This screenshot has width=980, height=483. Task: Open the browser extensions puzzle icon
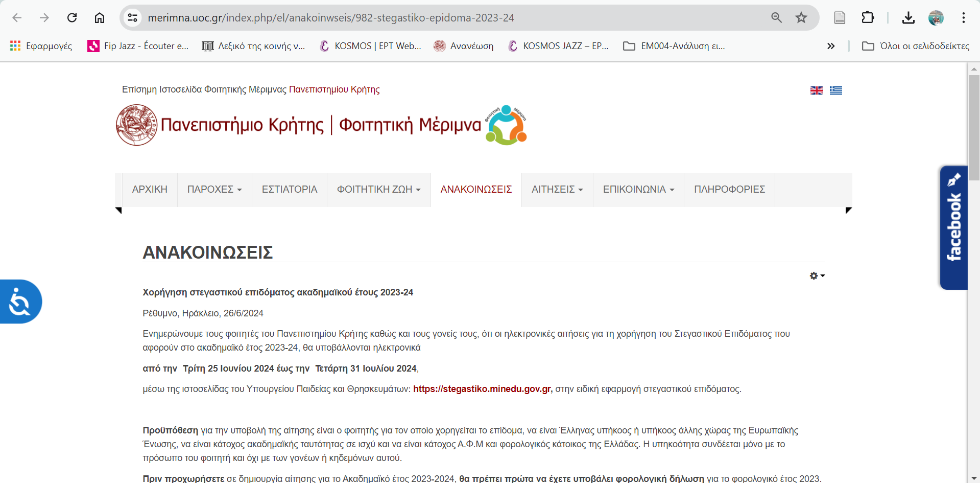tap(868, 18)
